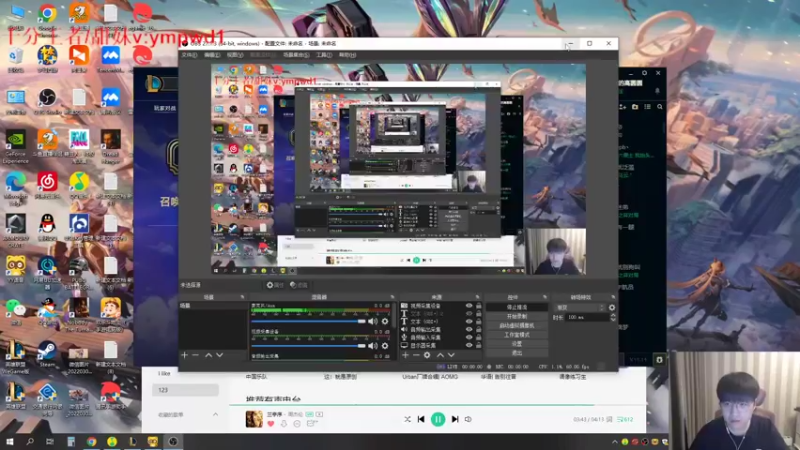Toggle Studio Mode button in OBS controls

517,335
